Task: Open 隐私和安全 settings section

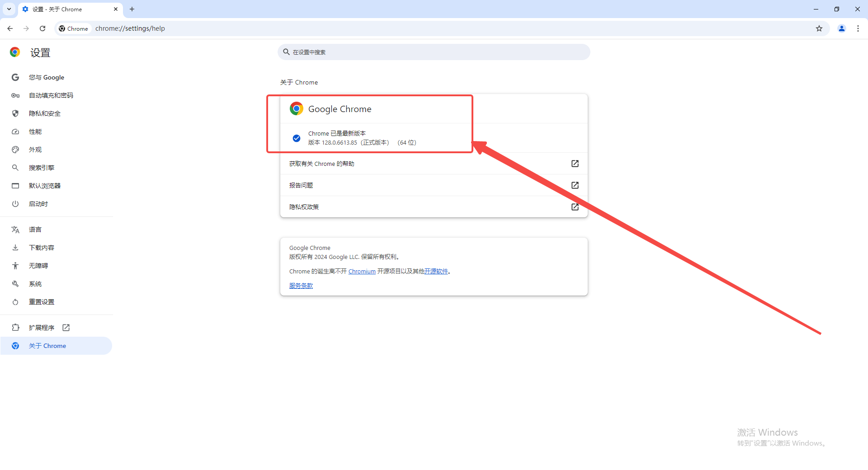Action: [57, 113]
